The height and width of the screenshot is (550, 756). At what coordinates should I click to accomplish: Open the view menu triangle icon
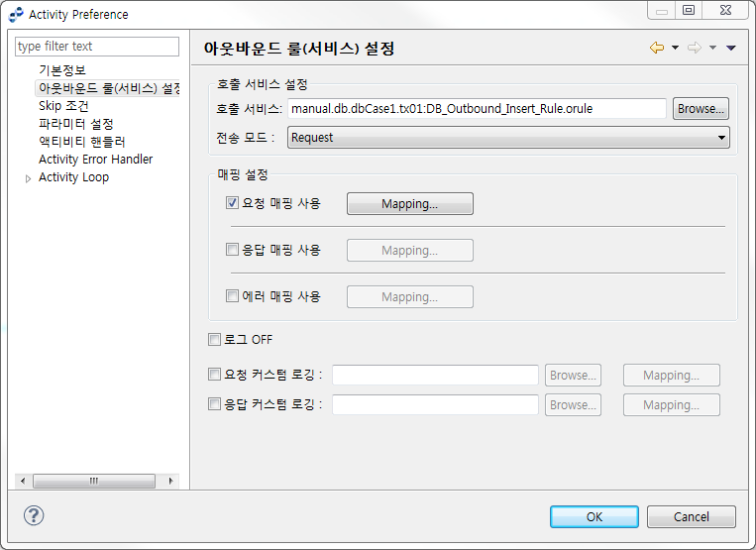pos(731,48)
